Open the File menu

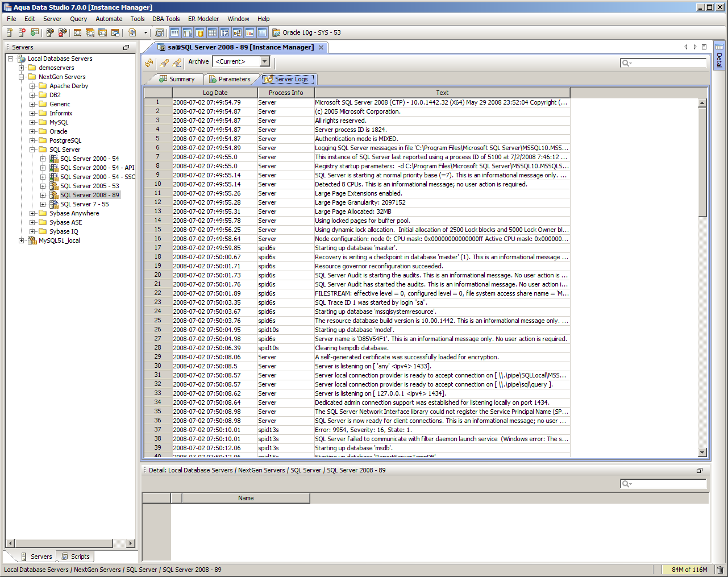pyautogui.click(x=11, y=19)
